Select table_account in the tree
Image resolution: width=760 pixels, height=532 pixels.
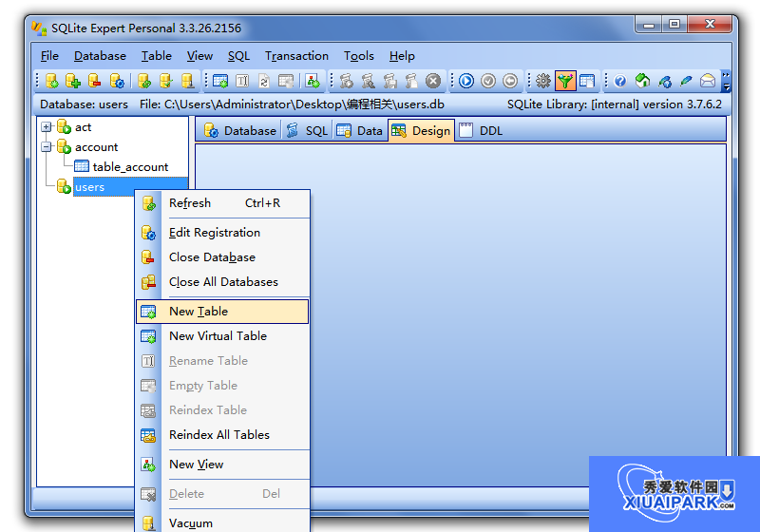point(130,166)
